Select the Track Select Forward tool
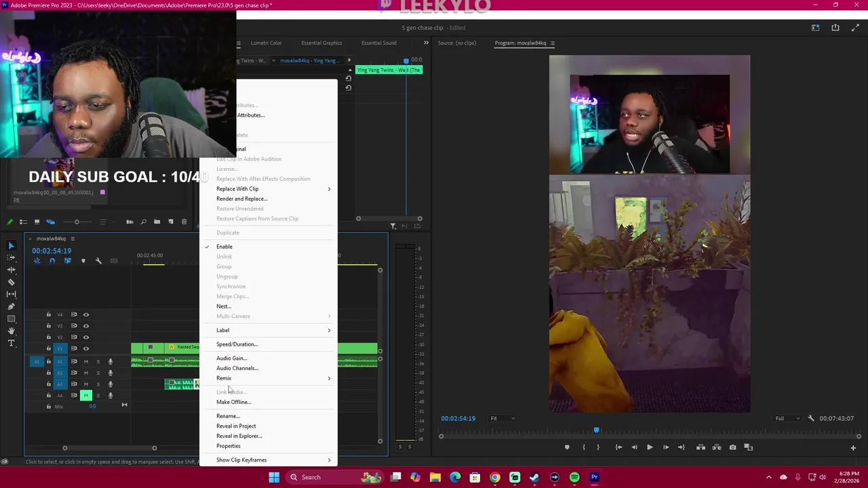This screenshot has width=868, height=488. tap(11, 258)
